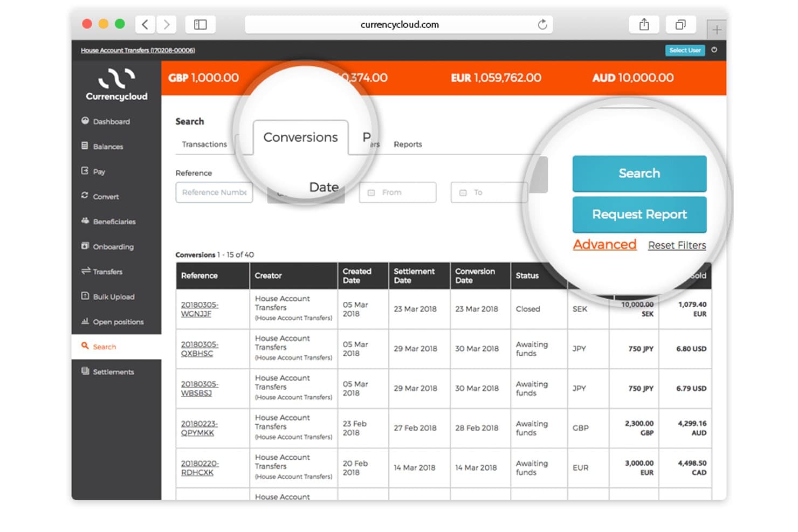Open conversion 20180220-RDHCXK

click(200, 468)
